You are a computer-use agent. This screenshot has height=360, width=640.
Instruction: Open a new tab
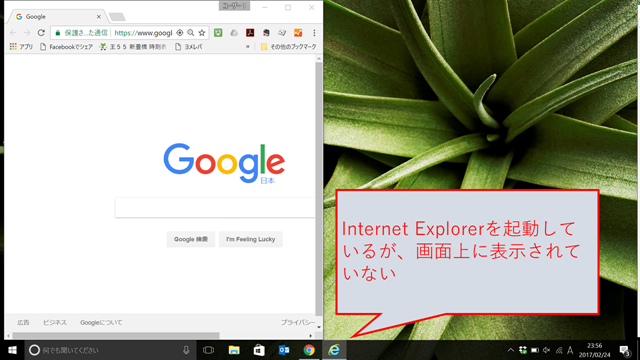(x=117, y=17)
